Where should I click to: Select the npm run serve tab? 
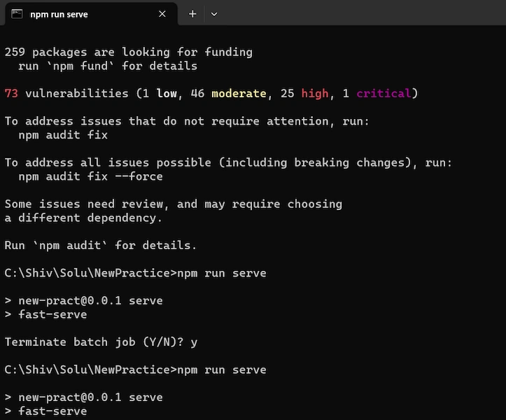pyautogui.click(x=91, y=14)
